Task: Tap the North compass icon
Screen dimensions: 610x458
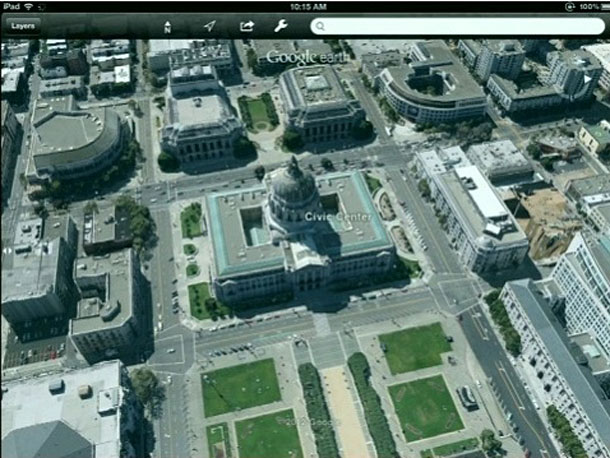Action: point(166,27)
